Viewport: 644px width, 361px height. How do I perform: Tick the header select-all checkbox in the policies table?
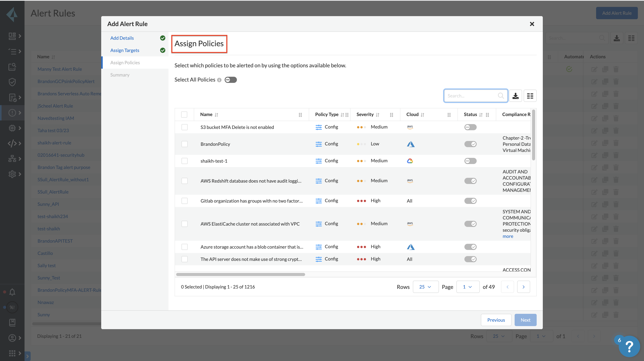(184, 115)
